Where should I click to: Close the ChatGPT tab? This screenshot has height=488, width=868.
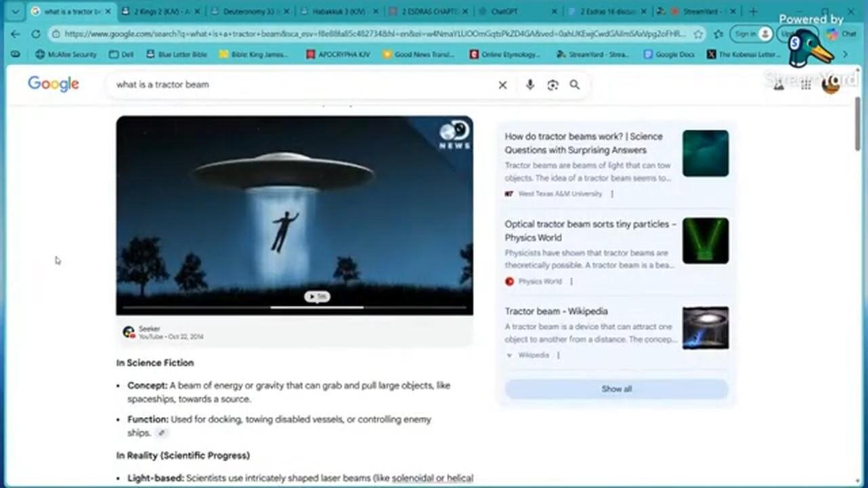pos(554,12)
